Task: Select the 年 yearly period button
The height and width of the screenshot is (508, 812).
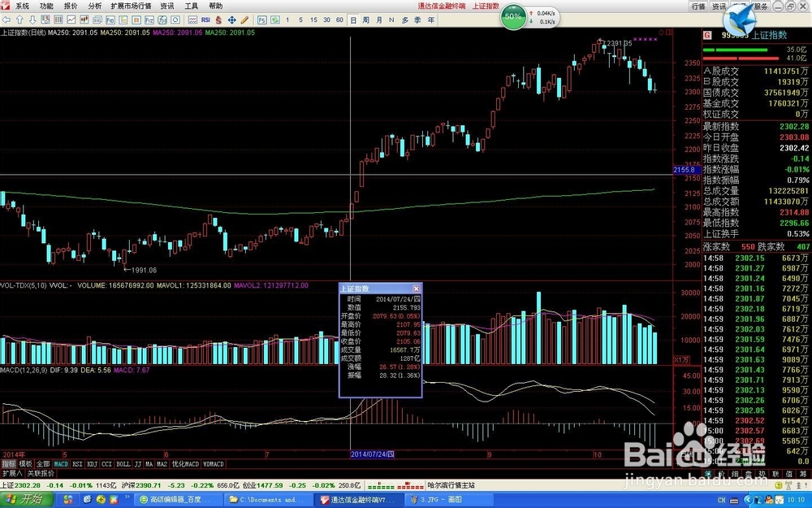Action: 431,20
